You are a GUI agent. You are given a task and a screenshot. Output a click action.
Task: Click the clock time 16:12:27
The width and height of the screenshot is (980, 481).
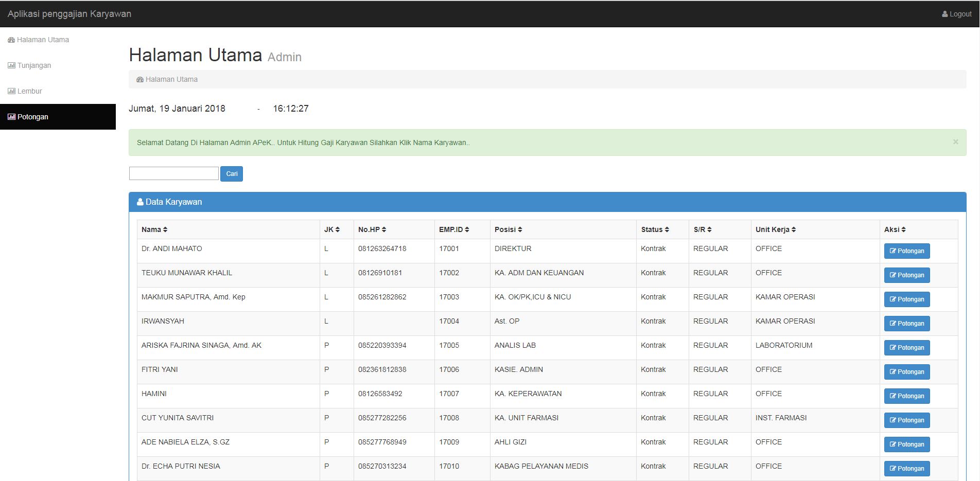coord(291,109)
